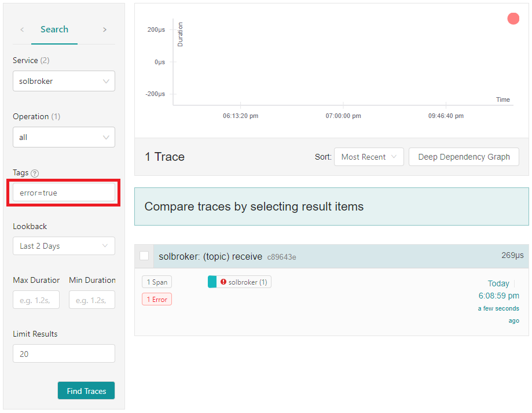The image size is (532, 413).
Task: Open the Deep Dependency Graph
Action: pyautogui.click(x=464, y=157)
